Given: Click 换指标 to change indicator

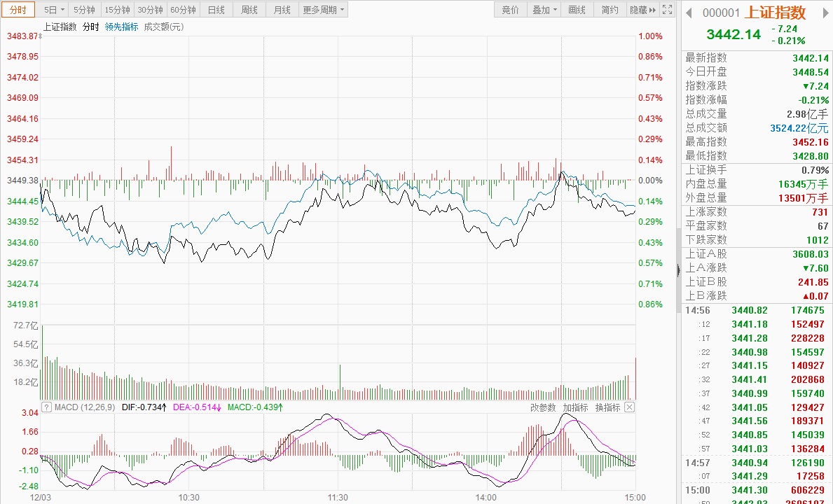Looking at the screenshot, I should pos(607,407).
